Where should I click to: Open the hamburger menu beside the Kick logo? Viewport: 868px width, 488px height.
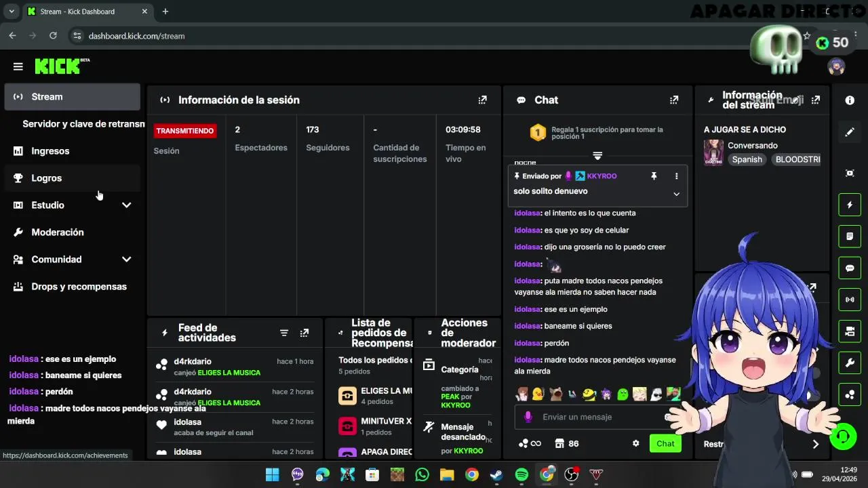point(18,66)
